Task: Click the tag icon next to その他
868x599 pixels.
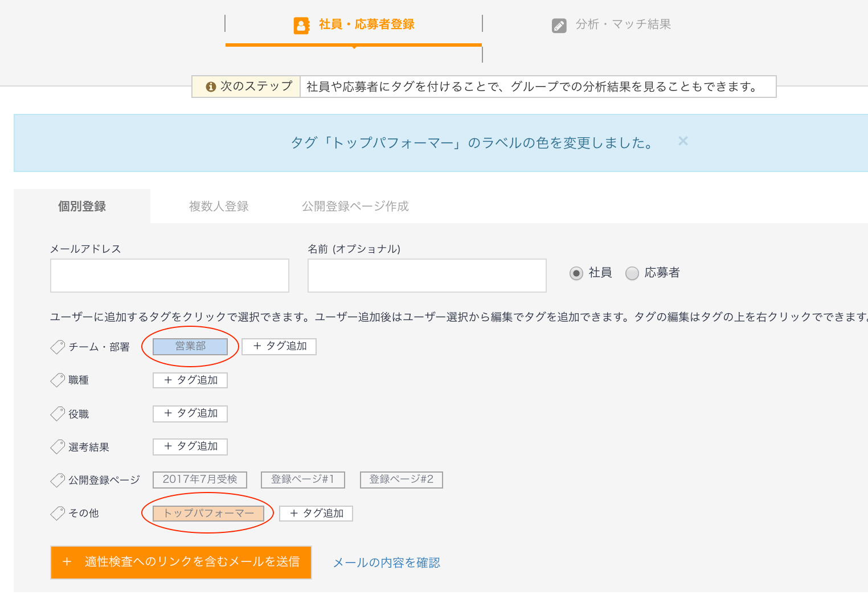Action: (x=58, y=513)
